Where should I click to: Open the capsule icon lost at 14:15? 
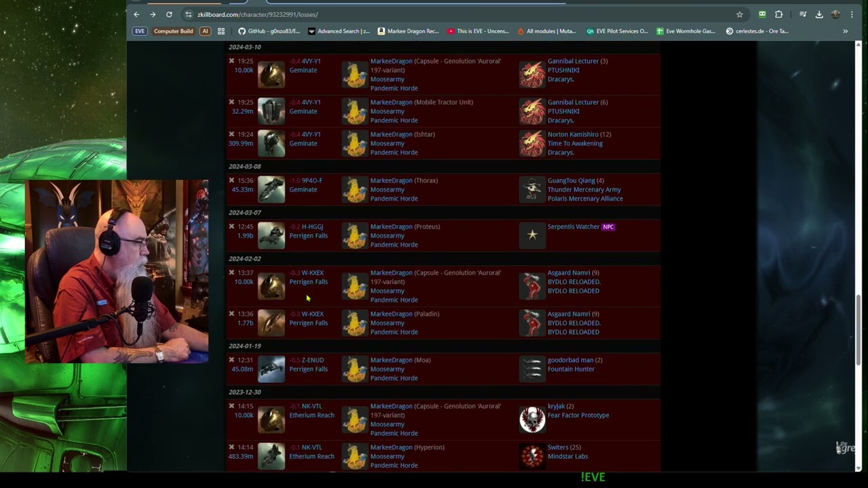271,420
